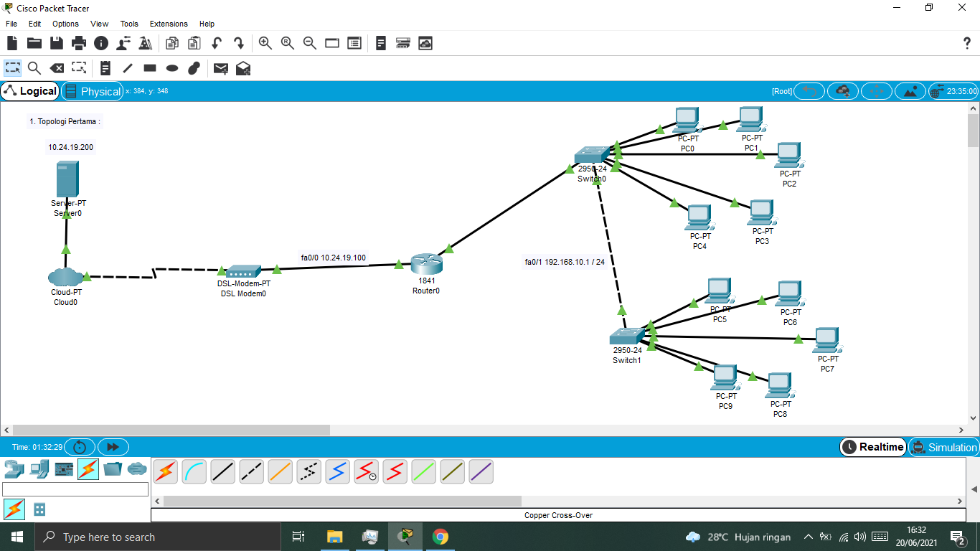This screenshot has width=980, height=551.
Task: Open the Options menu
Action: [x=65, y=24]
